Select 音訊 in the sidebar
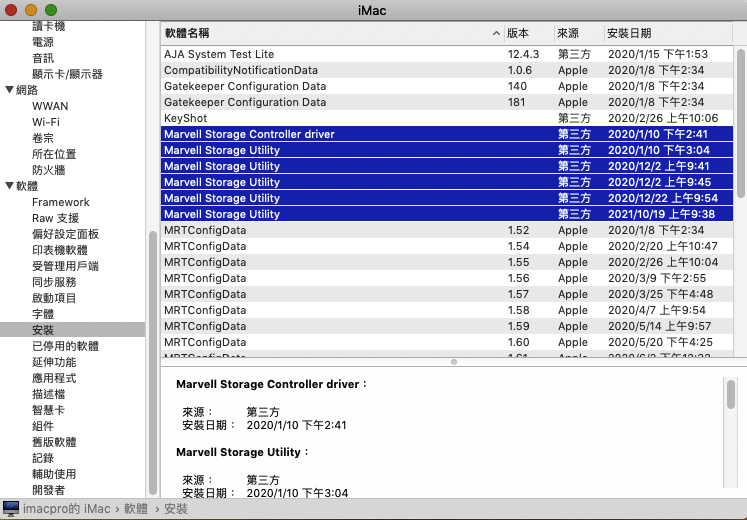Screen dimensions: 747x520 43,58
